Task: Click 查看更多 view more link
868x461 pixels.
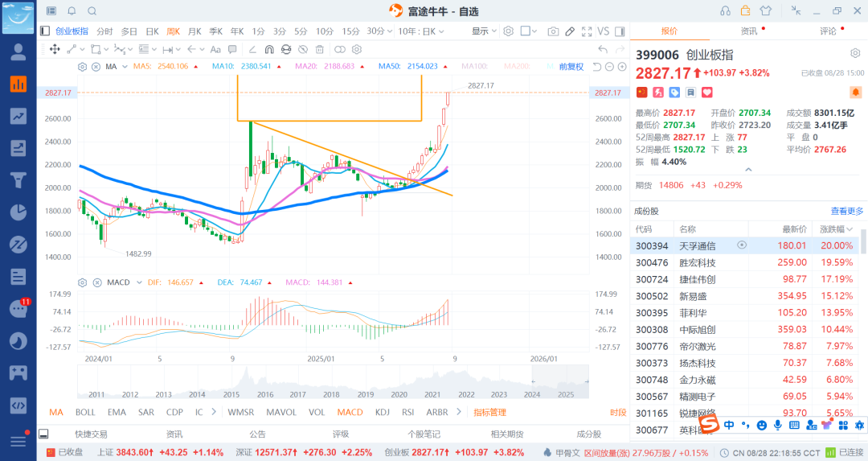Action: tap(847, 211)
